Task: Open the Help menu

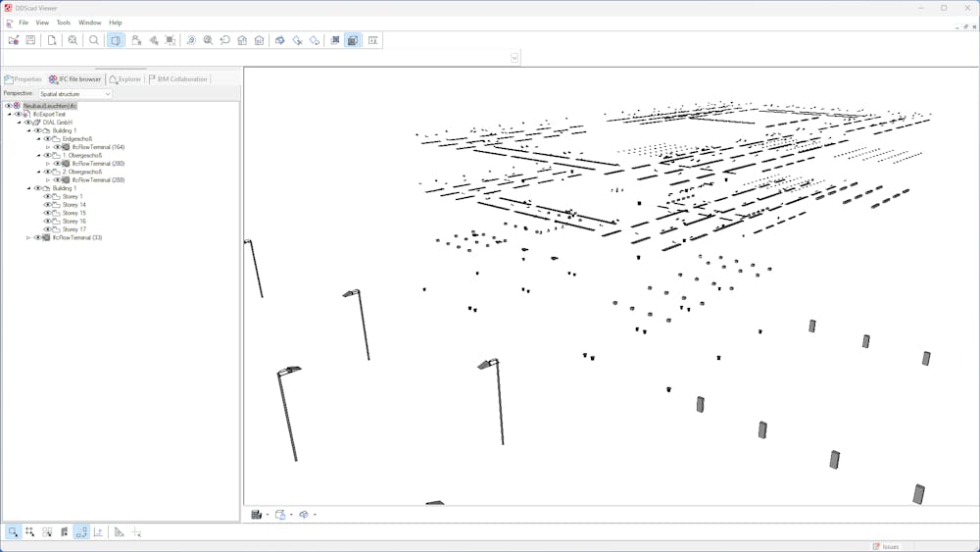Action: tap(115, 23)
